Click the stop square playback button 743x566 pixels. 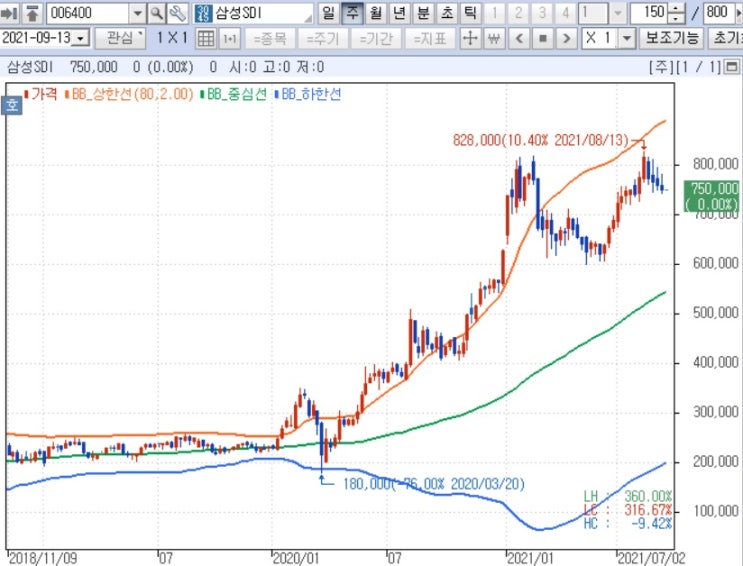[x=543, y=38]
